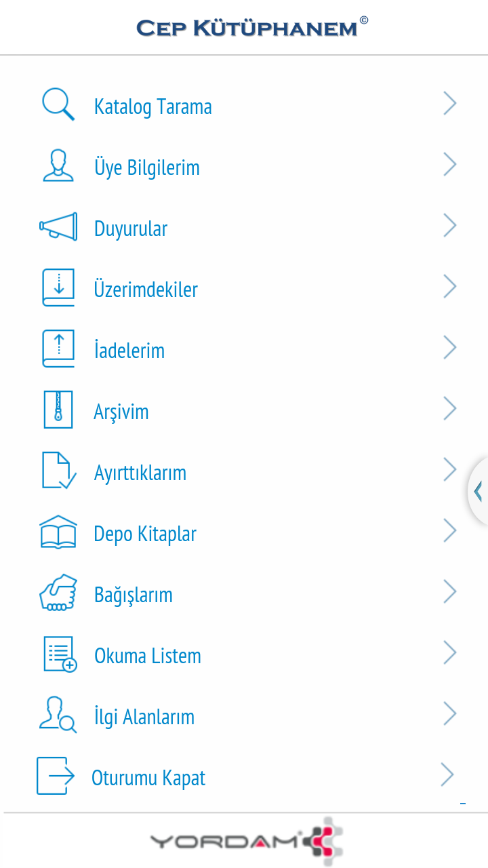
Task: Open the Duyurular row chevron
Action: click(x=449, y=226)
